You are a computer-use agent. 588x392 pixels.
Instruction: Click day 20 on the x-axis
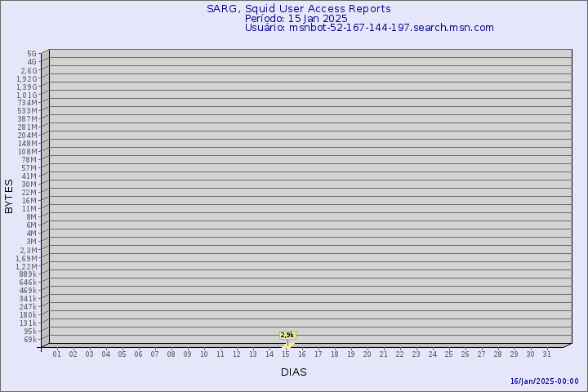[x=367, y=354]
